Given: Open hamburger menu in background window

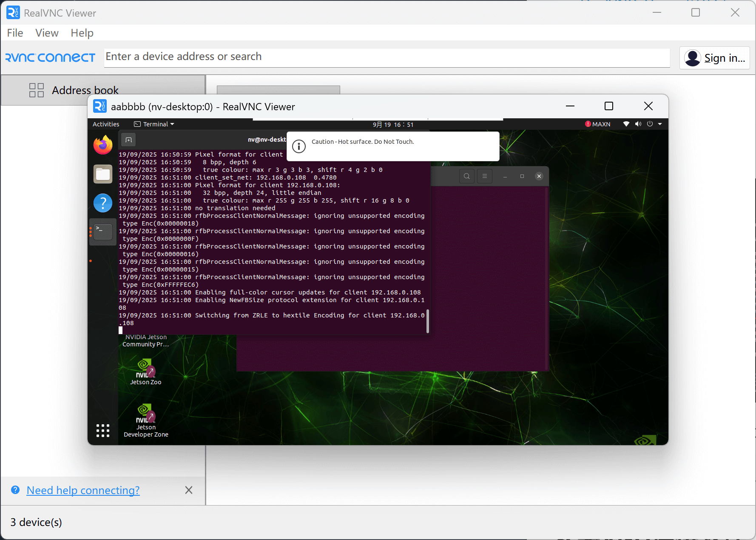Looking at the screenshot, I should tap(485, 176).
